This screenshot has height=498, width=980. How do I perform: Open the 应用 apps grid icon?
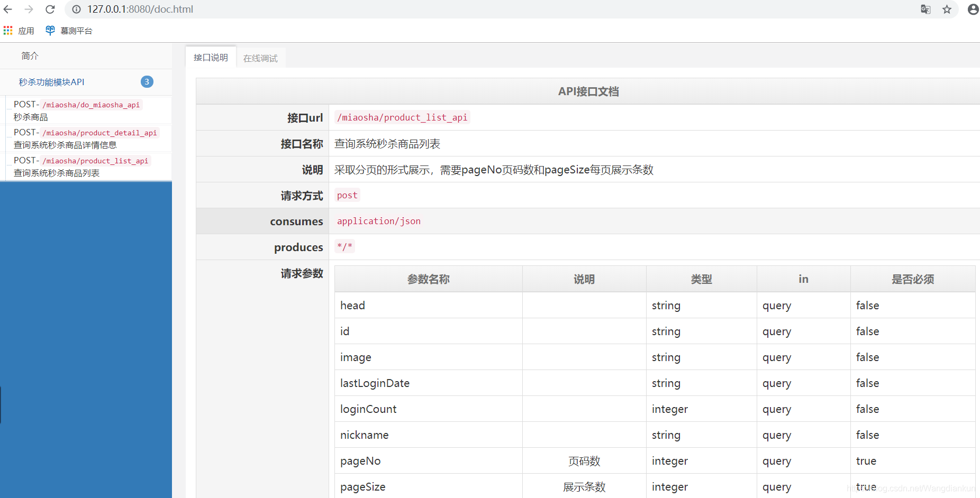tap(8, 31)
